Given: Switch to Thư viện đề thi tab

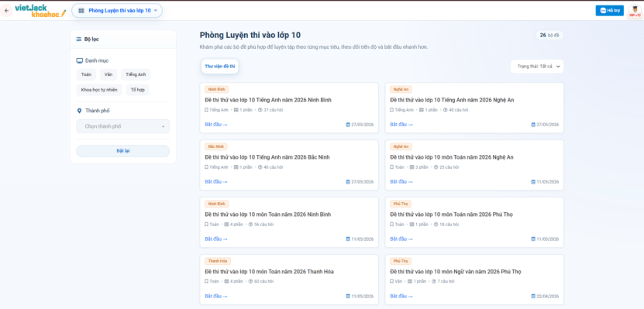Looking at the screenshot, I should [x=220, y=66].
